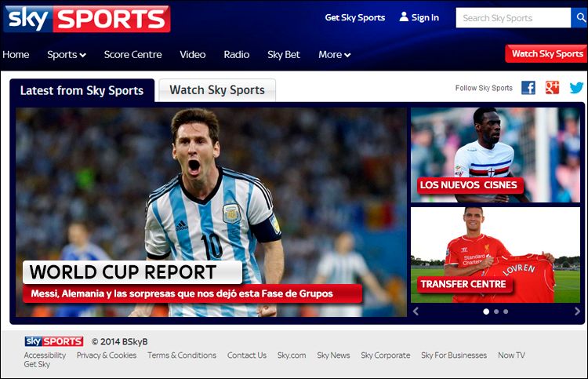Expand the More dropdown menu
This screenshot has width=588, height=379.
pos(335,55)
